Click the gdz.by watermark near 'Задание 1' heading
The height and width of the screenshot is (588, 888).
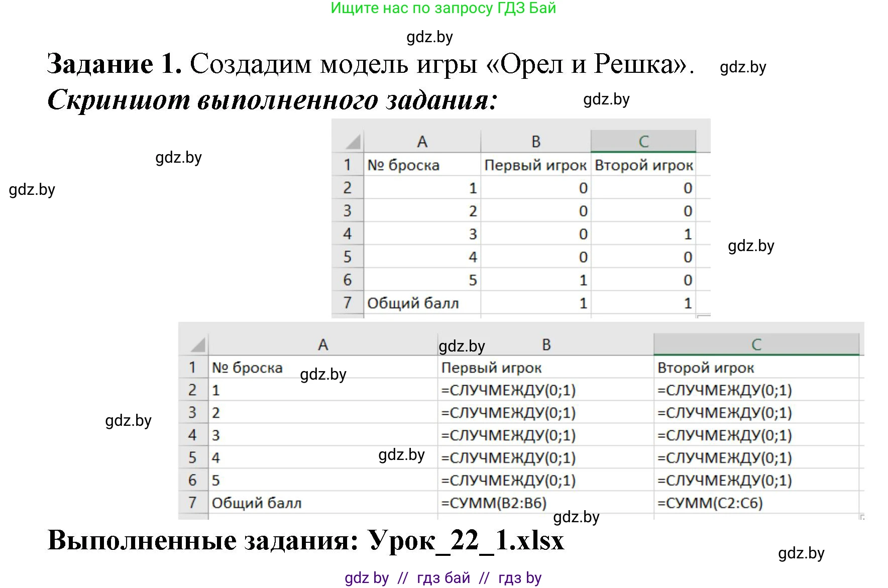point(742,67)
